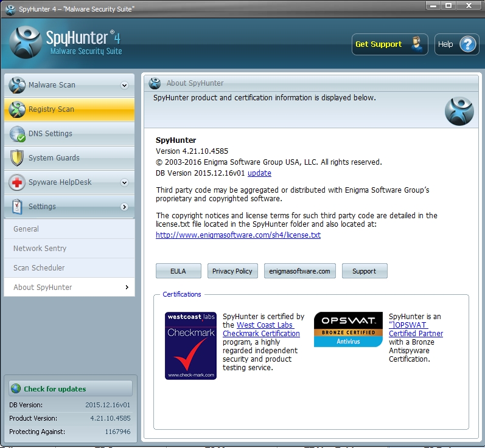Screen dimensions: 485x448
Task: Click the DB Version 2015.12.16v01 sidebar value
Action: tap(108, 405)
